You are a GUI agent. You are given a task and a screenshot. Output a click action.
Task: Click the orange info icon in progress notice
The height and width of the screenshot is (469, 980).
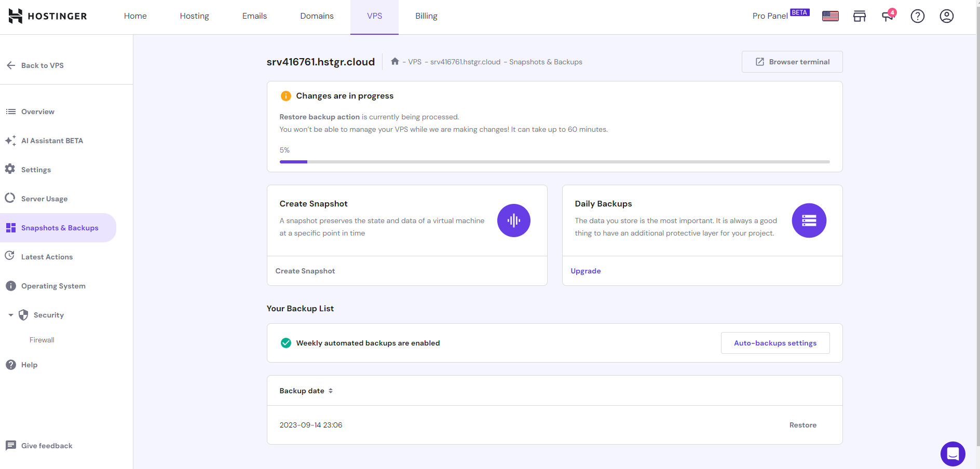coord(286,96)
